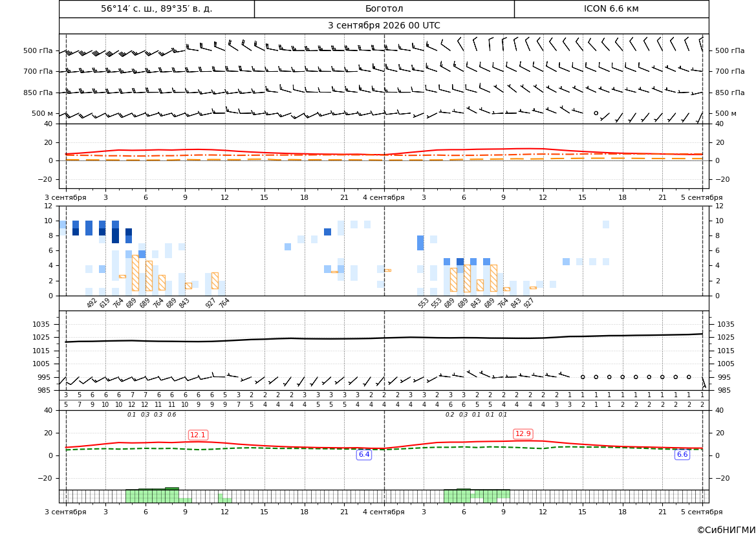Click the first calm circle on surface wind row
This screenshot has width=756, height=535.
coord(583,377)
